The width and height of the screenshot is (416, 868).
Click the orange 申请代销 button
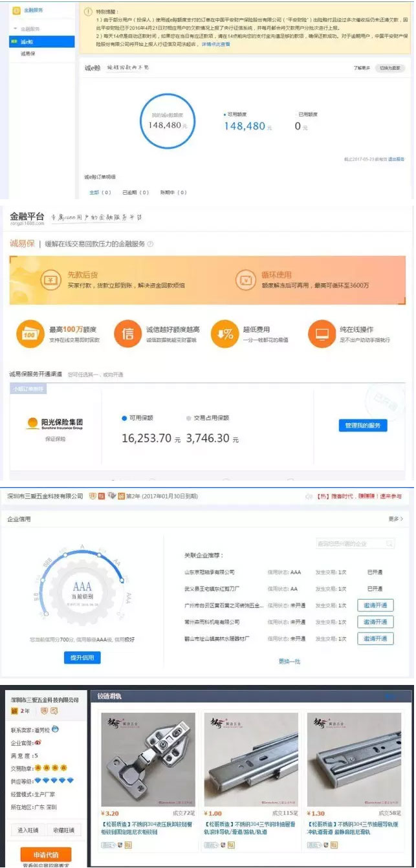[x=45, y=854]
